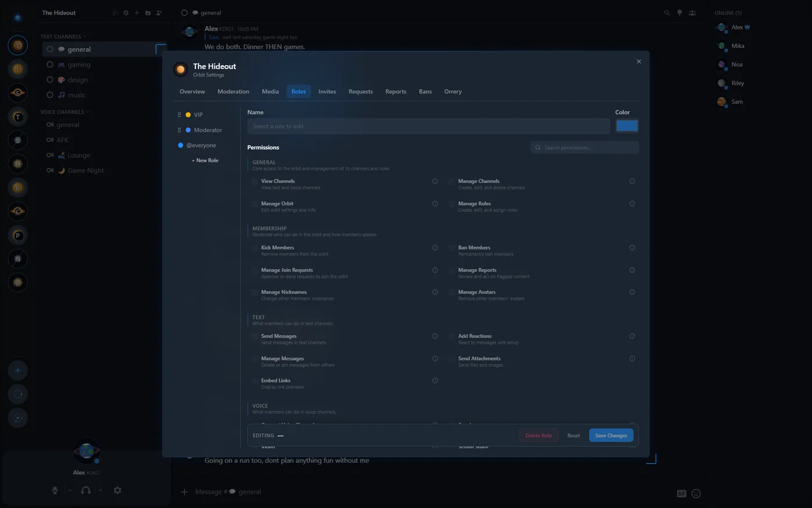Click the folder icon in the channel list header

(x=148, y=13)
